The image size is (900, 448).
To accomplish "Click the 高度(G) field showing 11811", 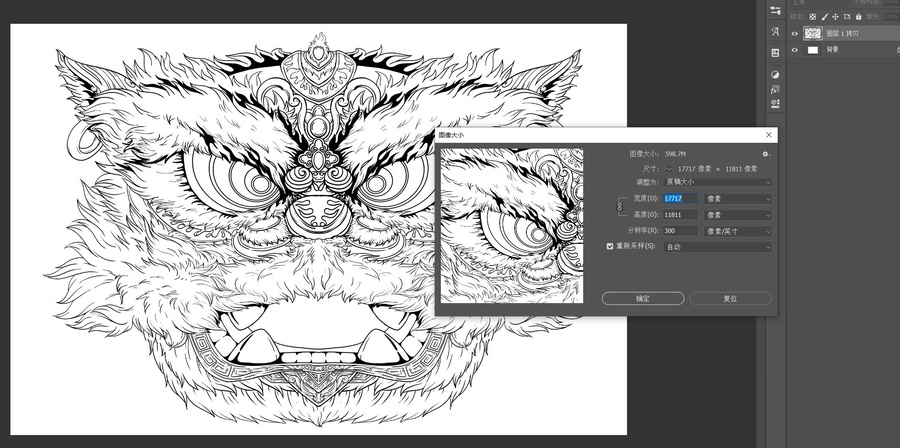I will pos(680,215).
